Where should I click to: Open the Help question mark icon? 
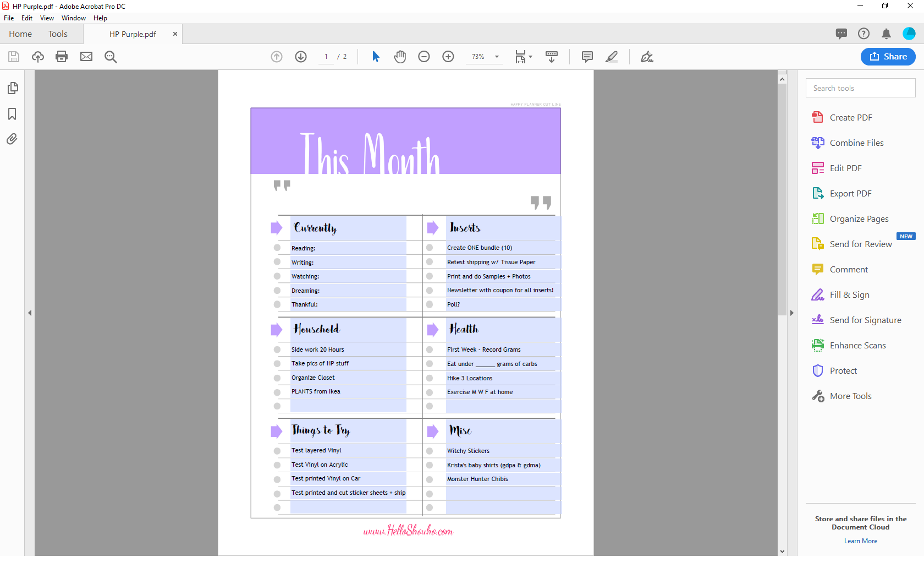pyautogui.click(x=864, y=34)
